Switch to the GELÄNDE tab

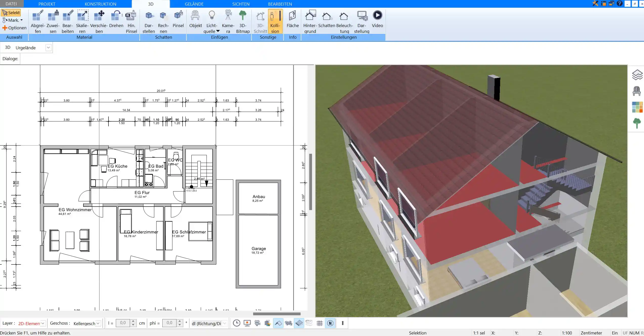pos(194,4)
